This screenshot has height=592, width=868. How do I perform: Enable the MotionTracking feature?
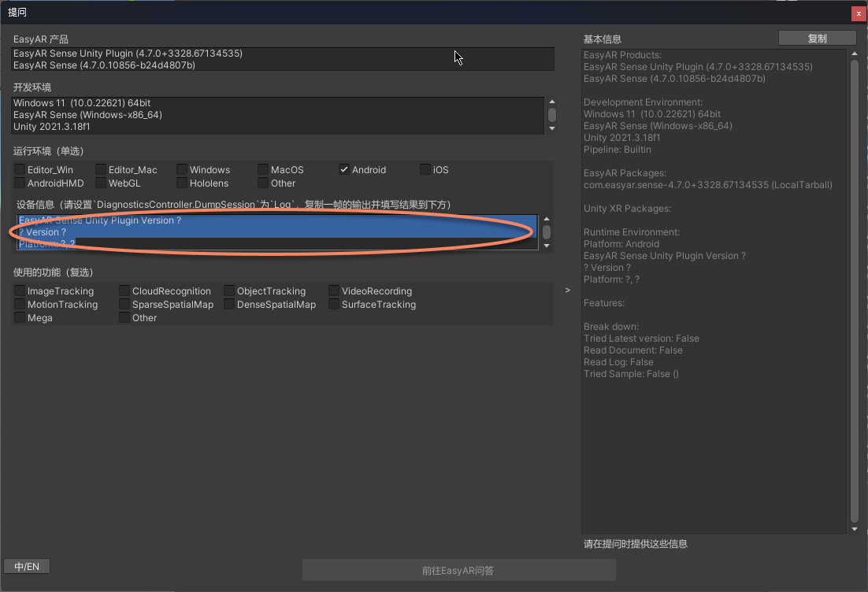20,304
